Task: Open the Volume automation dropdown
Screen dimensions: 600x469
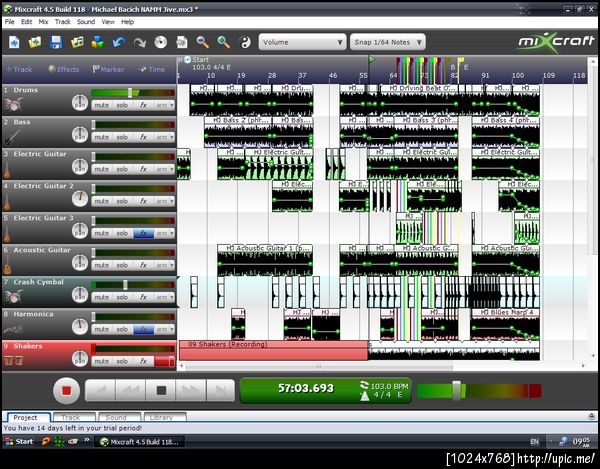Action: (302, 42)
